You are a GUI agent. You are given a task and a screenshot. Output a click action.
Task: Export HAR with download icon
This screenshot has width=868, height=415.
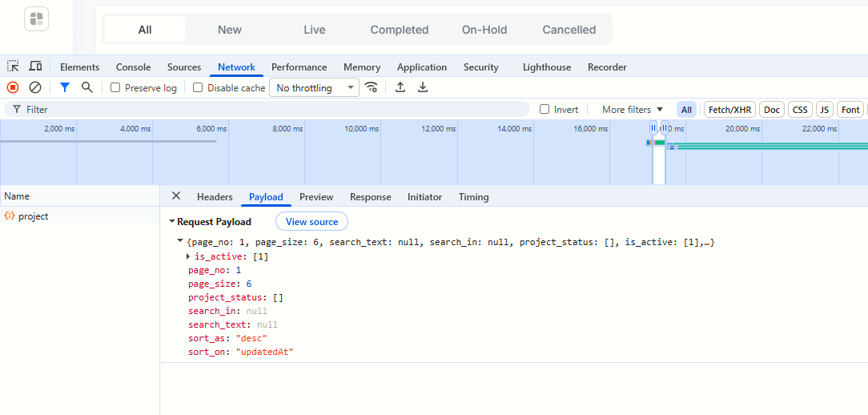423,87
